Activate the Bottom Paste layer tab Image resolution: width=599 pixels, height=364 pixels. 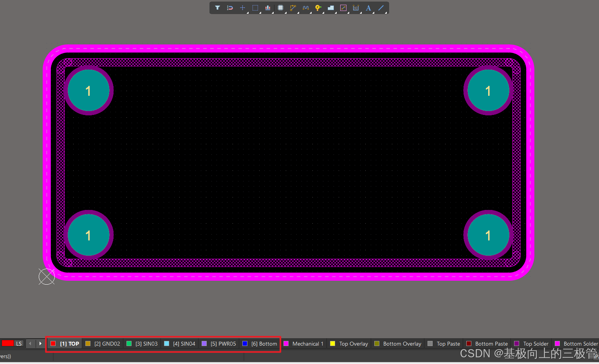click(x=487, y=344)
